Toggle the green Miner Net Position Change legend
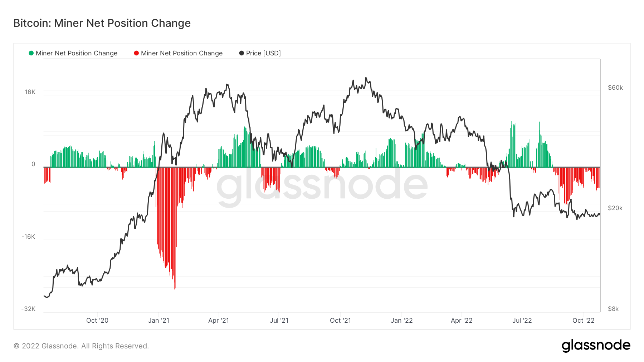 pos(73,53)
